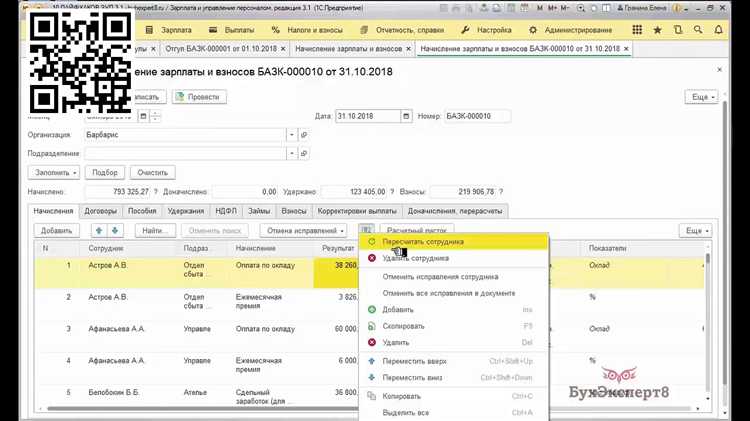Screen dimensions: 750x421
Task: Choose Переместить вверх menu item
Action: [x=453, y=361]
